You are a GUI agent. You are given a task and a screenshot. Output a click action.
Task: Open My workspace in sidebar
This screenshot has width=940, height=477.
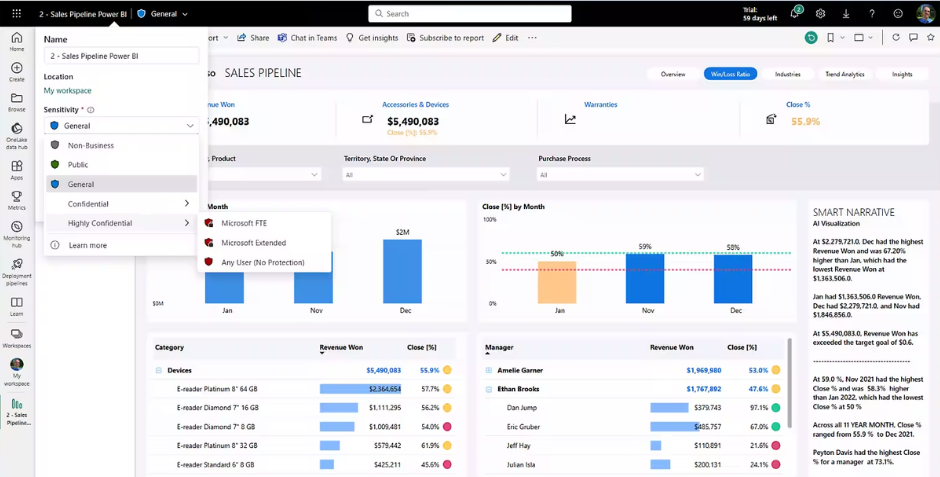coord(17,372)
